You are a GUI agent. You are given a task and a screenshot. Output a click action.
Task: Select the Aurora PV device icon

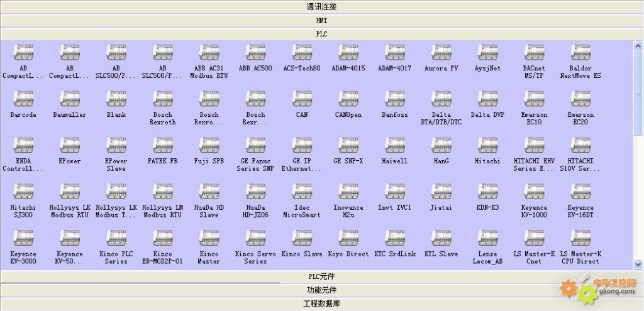click(441, 53)
